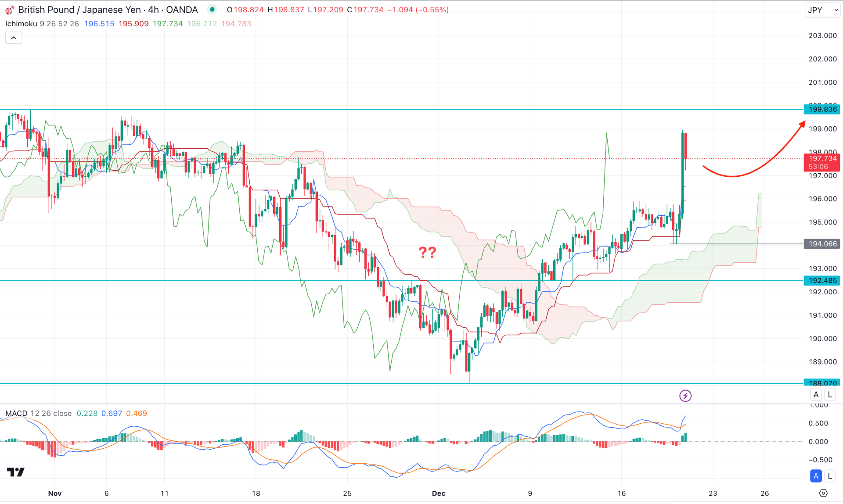843x504 pixels.
Task: Click the Dec label on the time axis
Action: click(x=439, y=493)
